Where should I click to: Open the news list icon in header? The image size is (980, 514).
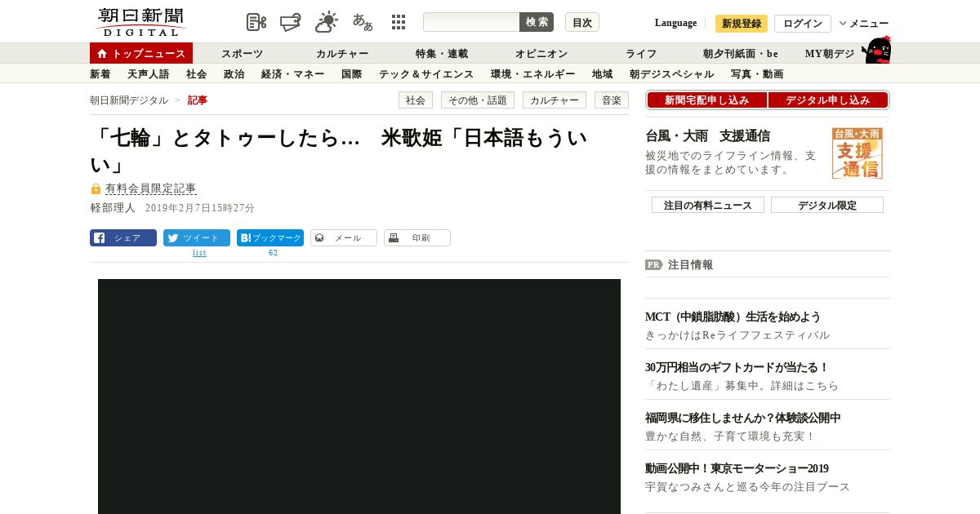(256, 22)
